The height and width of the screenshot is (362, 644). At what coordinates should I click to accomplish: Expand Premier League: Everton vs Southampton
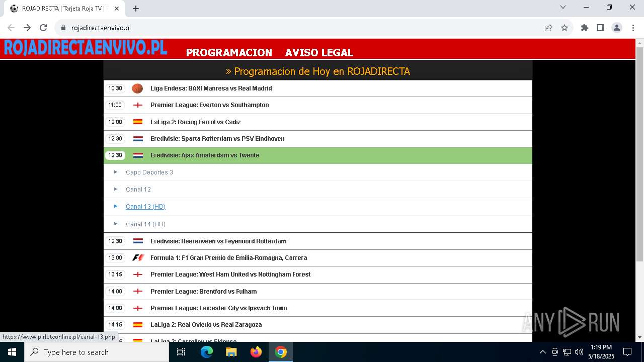317,105
